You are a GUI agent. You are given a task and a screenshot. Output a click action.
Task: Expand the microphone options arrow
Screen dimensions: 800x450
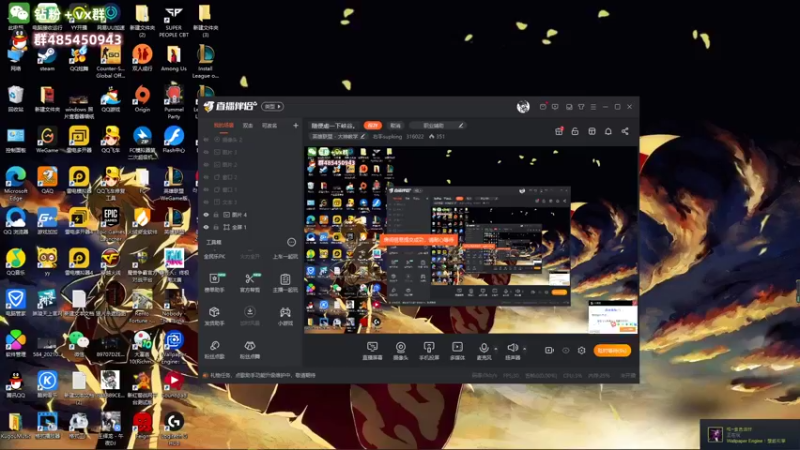point(496,349)
